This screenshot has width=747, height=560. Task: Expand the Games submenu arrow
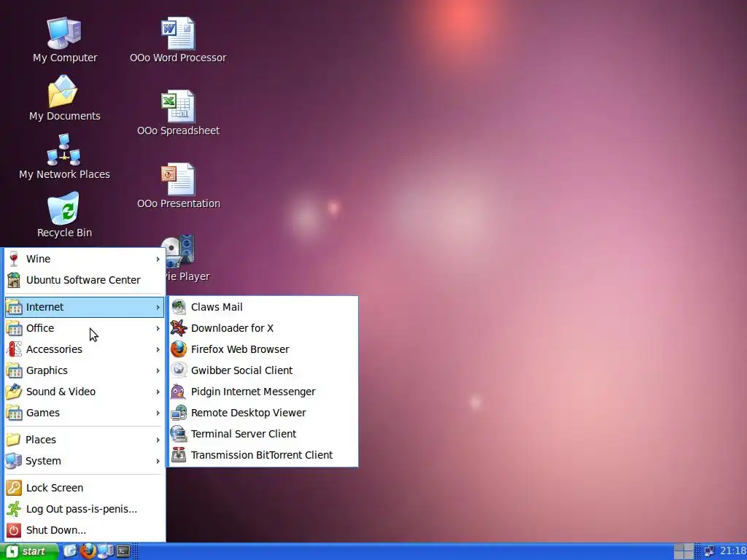coord(158,413)
